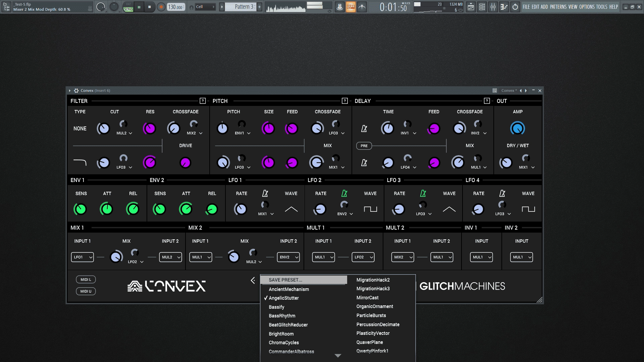The height and width of the screenshot is (362, 644).
Task: Open the TOOLS menu
Action: 602,7
